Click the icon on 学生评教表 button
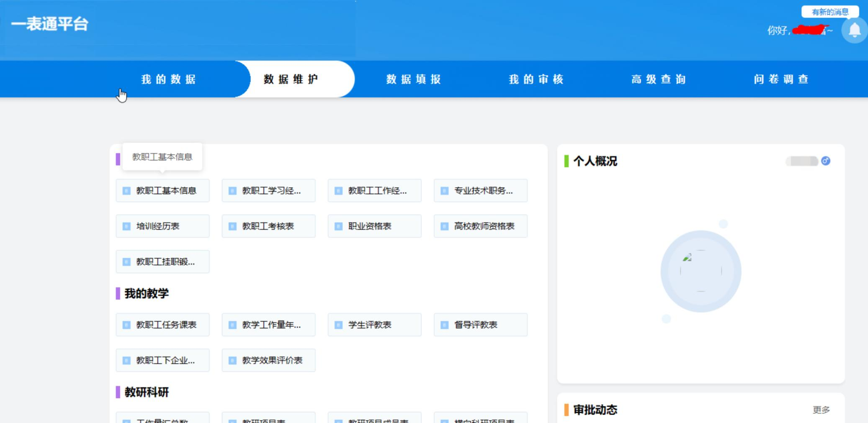Viewport: 868px width, 423px height. coord(338,325)
